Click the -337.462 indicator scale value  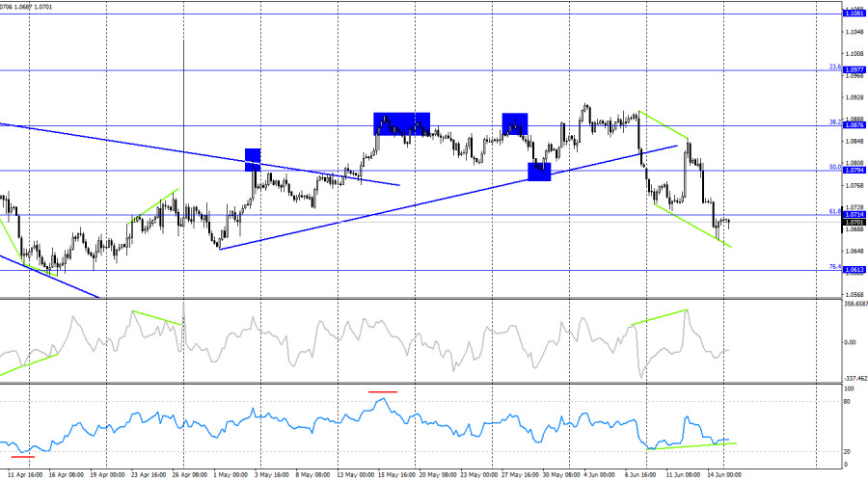click(x=855, y=379)
